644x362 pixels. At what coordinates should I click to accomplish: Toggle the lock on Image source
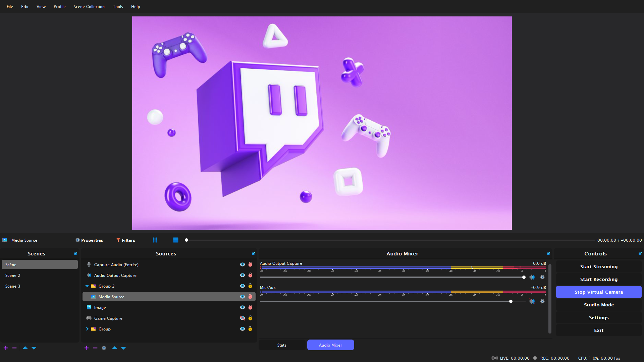[250, 307]
